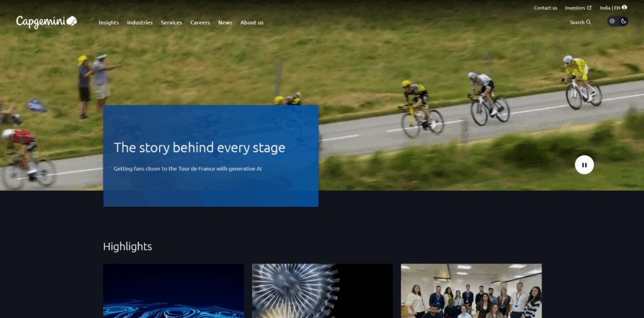Open the turbine fan highlight thumbnail
The image size is (644, 318).
click(323, 291)
